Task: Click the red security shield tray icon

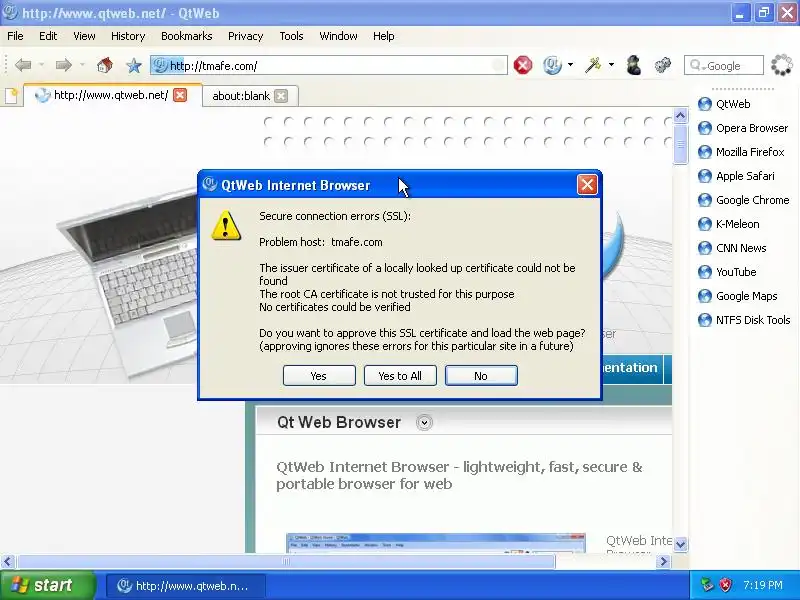Action: 725,585
